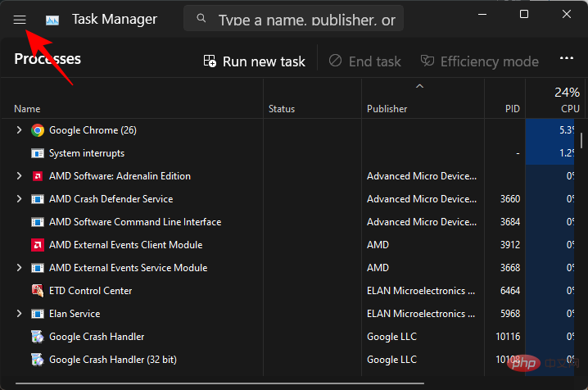Focus the search box in title bar

tap(294, 18)
